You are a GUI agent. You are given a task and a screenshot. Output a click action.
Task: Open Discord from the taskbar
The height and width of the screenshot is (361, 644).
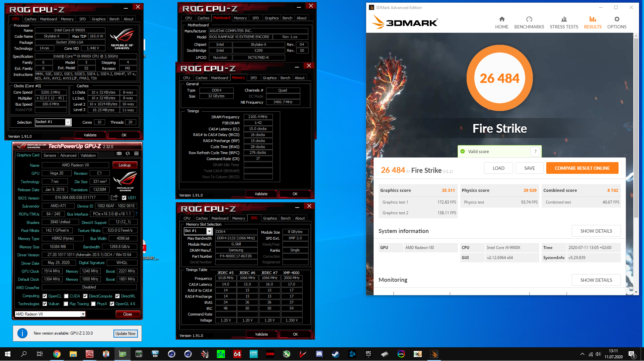pyautogui.click(x=319, y=354)
